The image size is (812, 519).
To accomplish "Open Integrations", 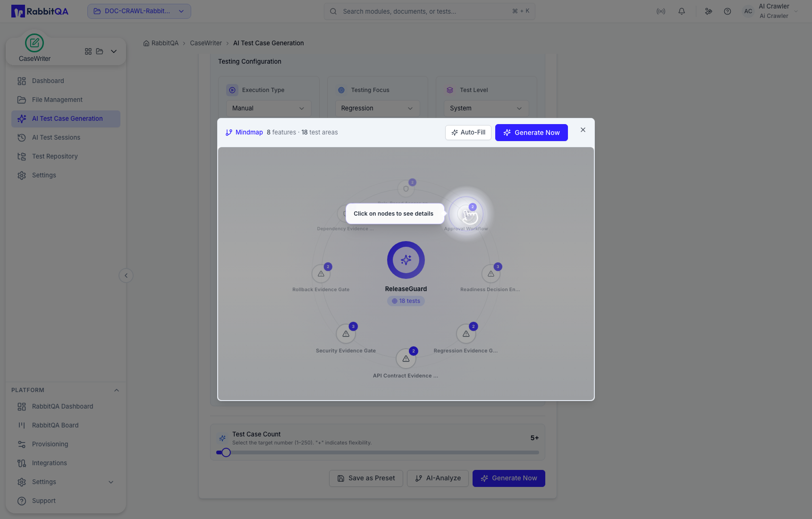I will tap(66, 463).
